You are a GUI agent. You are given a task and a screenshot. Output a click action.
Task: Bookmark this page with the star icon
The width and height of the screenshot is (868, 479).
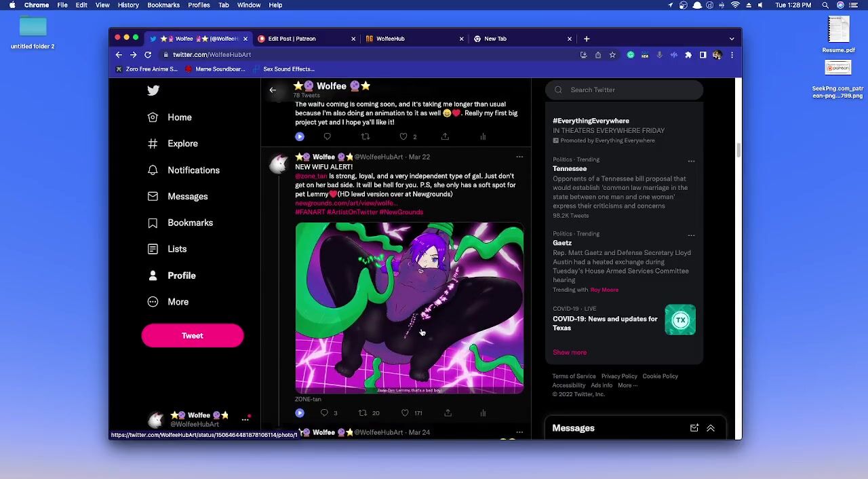[x=612, y=55]
